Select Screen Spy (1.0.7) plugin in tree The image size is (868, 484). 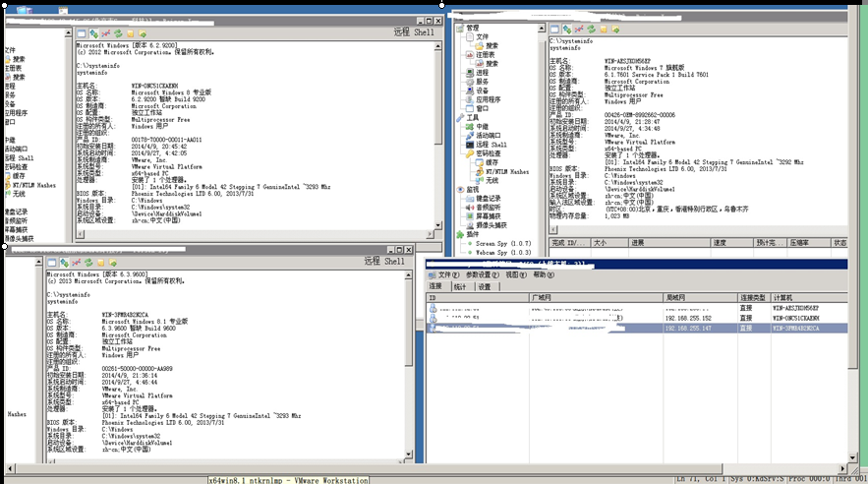click(x=503, y=244)
